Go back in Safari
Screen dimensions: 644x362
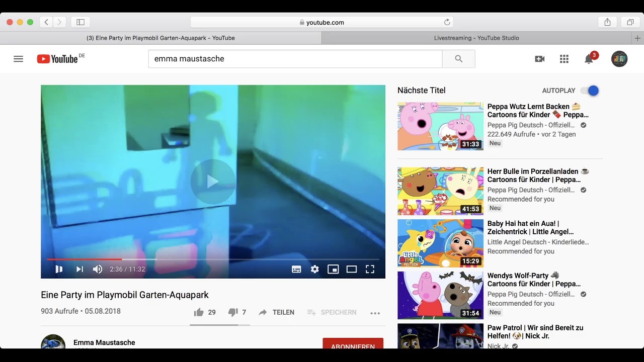pos(46,22)
